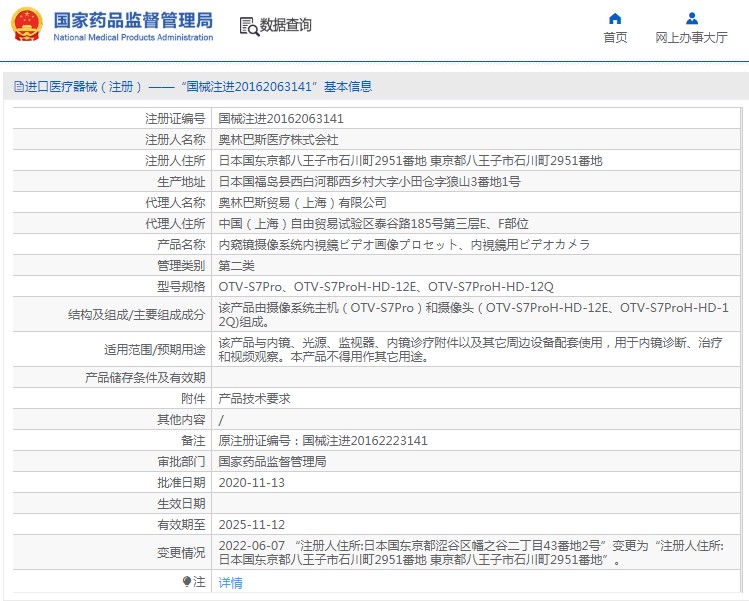Click 结构及组成 description text

[473, 314]
